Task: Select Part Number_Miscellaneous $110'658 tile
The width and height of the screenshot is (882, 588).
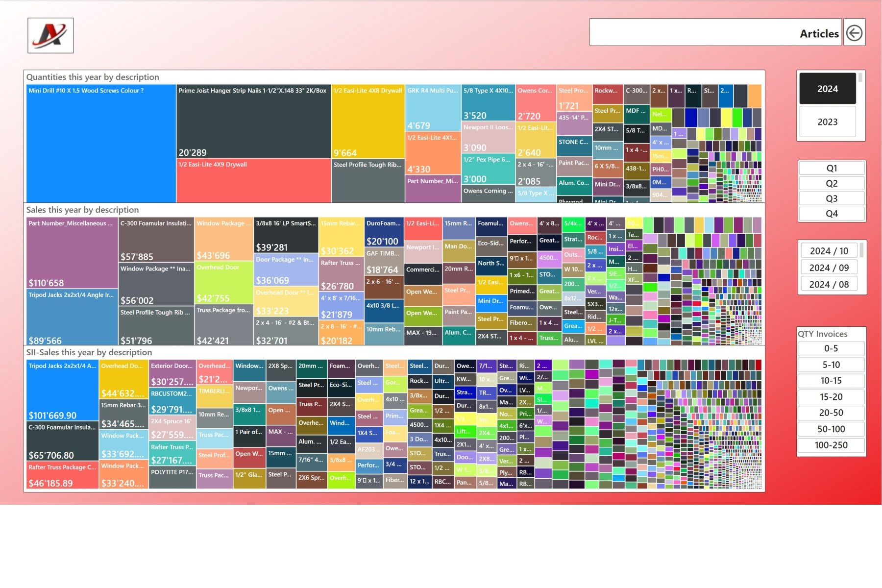Action: 72,253
